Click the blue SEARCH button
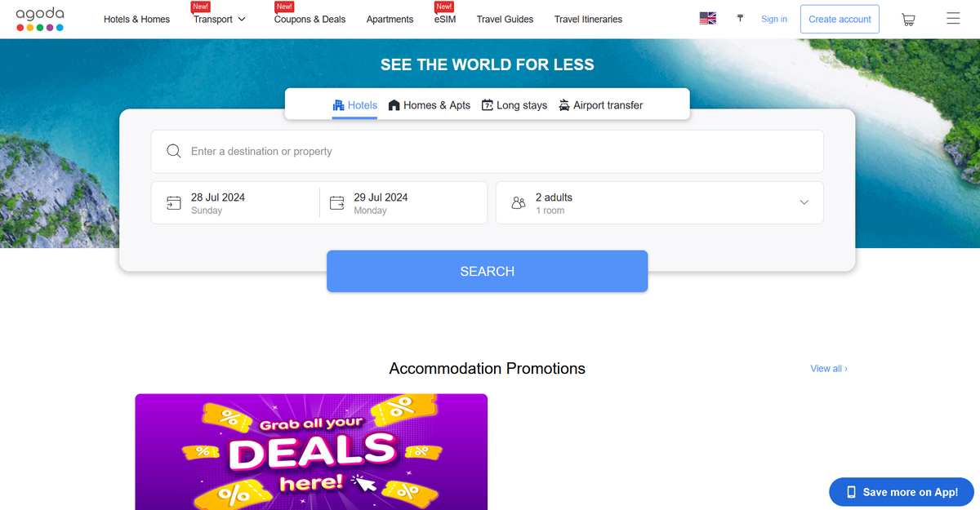The height and width of the screenshot is (510, 980). 487,271
